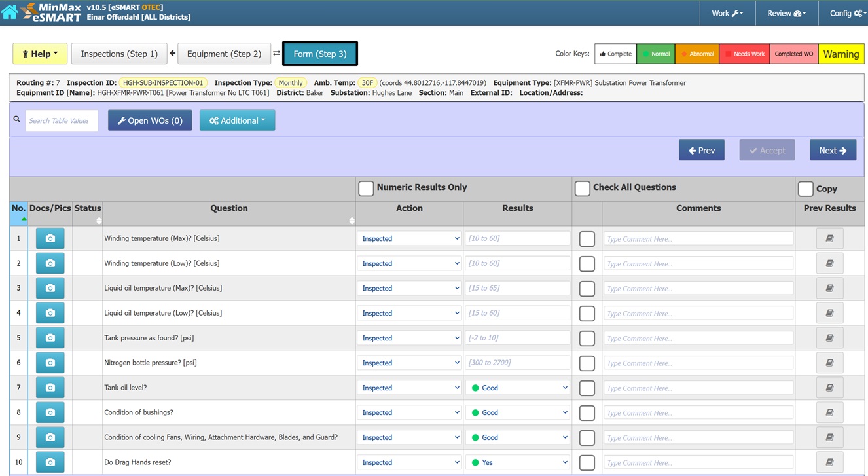
Task: View previous results for Condition of bushings
Action: [x=829, y=412]
